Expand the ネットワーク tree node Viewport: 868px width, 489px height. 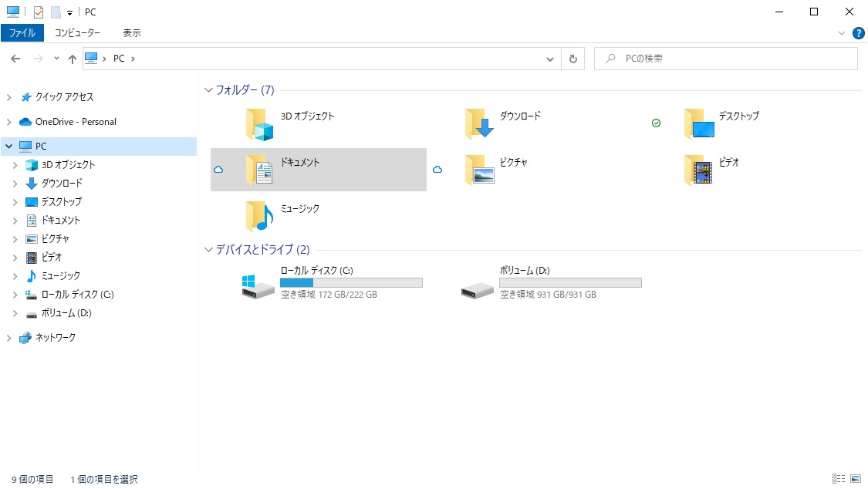tap(9, 337)
